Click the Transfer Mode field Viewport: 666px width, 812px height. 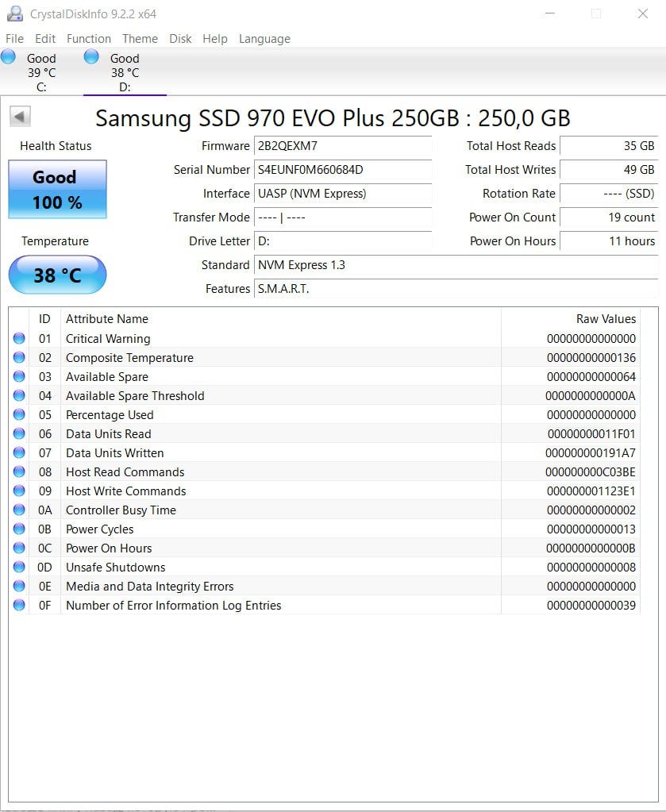click(x=343, y=217)
